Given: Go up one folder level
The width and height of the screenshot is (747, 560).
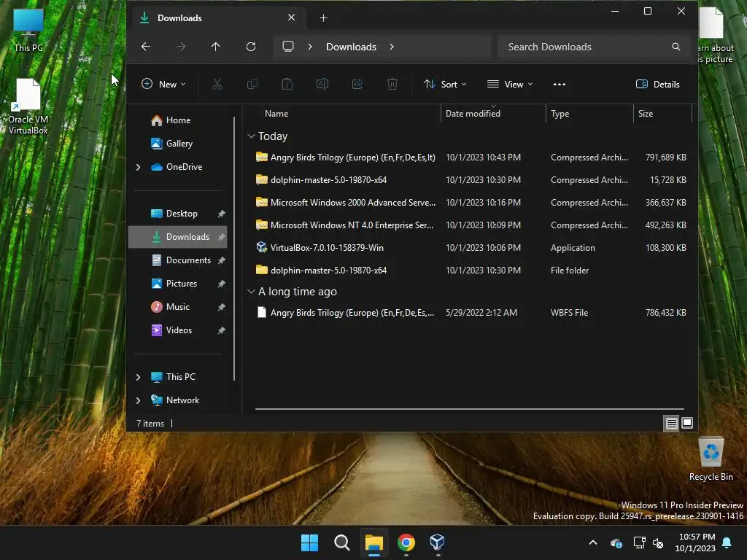Looking at the screenshot, I should 216,47.
